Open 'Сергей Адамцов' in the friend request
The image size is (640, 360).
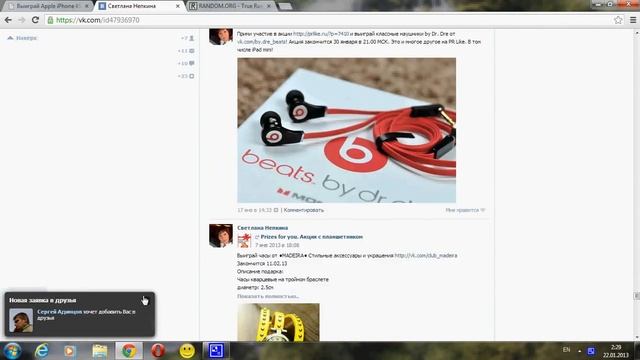click(59, 311)
